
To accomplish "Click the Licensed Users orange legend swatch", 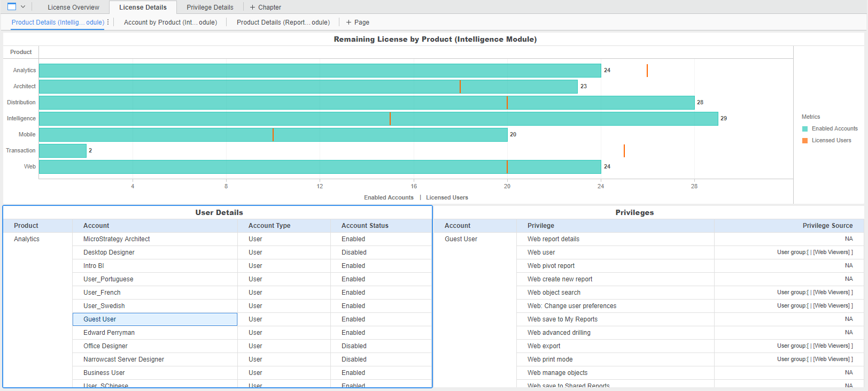I will [805, 141].
